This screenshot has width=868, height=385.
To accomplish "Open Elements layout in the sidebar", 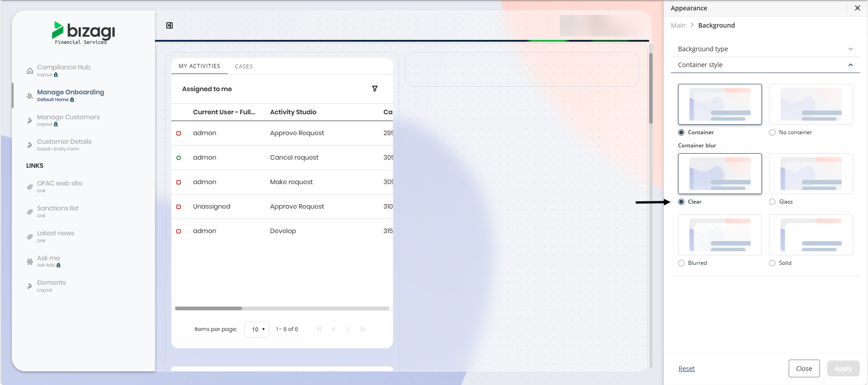I will point(51,283).
